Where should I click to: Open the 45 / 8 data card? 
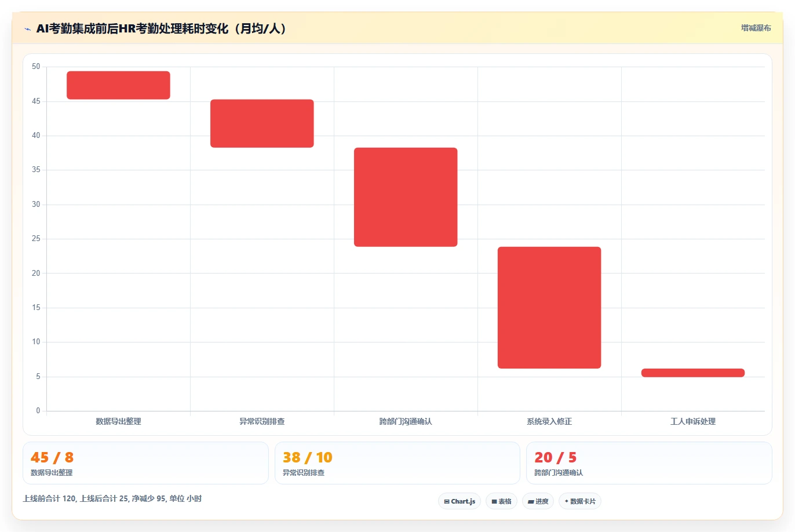[145, 463]
